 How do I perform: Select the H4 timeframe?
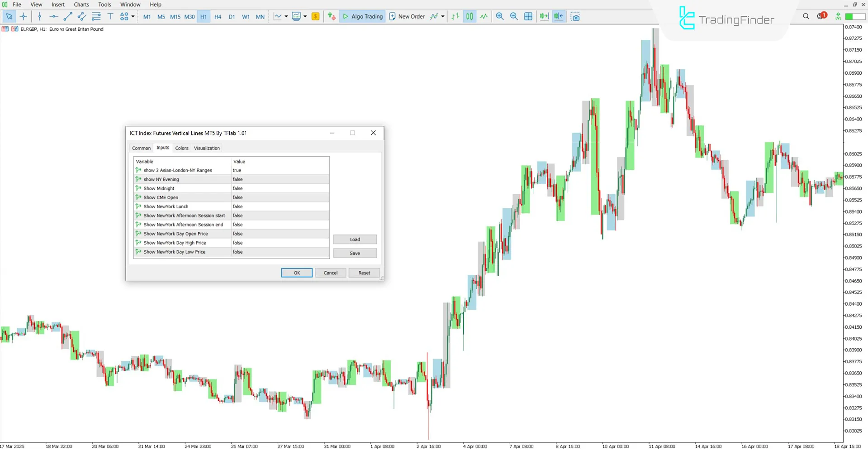tap(218, 16)
